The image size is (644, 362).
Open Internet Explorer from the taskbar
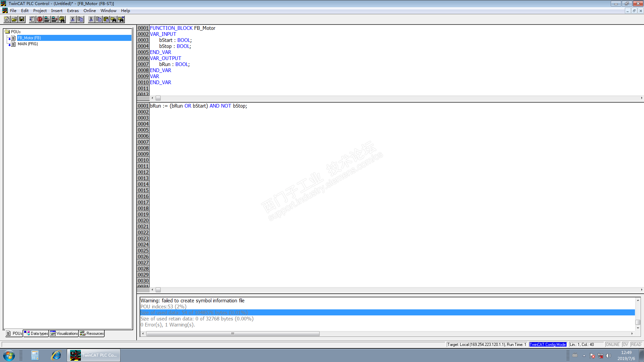pos(56,355)
